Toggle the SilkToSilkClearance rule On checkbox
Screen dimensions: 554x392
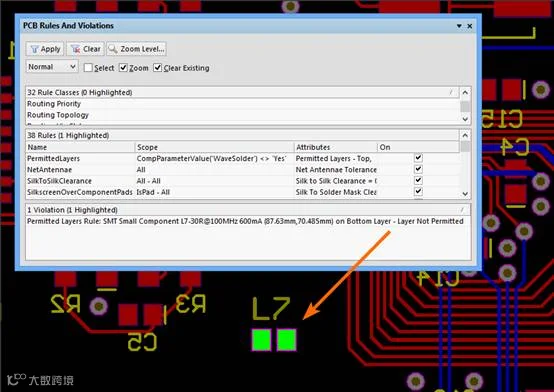418,180
